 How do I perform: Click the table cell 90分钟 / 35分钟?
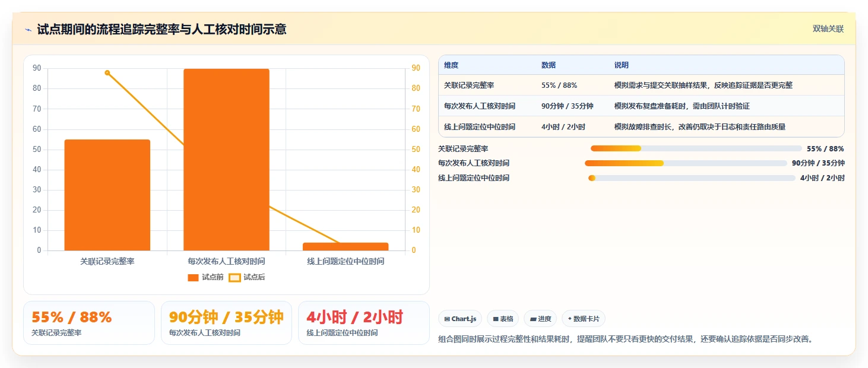pyautogui.click(x=568, y=106)
